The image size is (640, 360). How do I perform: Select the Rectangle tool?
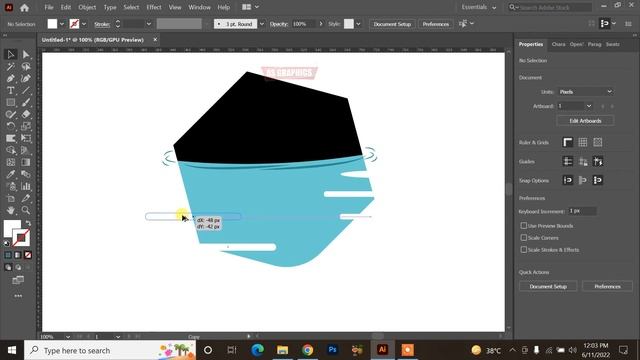[11, 102]
